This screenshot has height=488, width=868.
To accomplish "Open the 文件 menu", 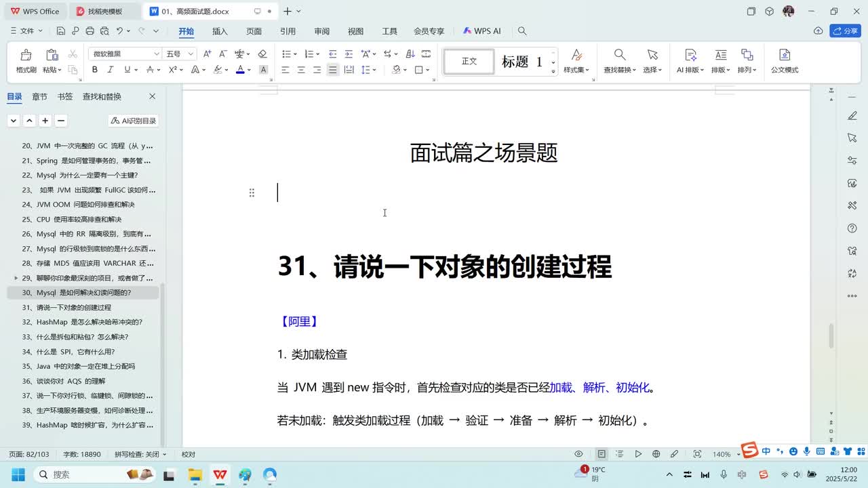I will [27, 30].
